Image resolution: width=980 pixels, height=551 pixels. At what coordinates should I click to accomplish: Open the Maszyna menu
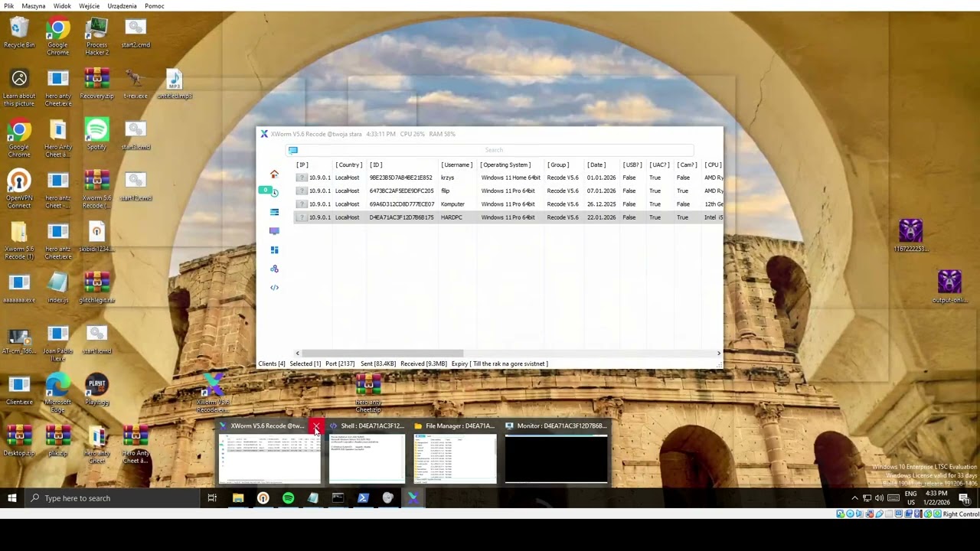click(x=34, y=6)
